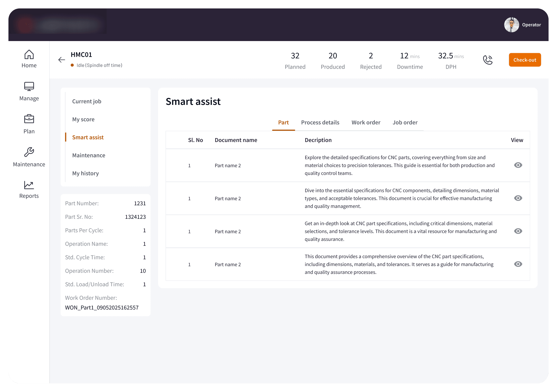The height and width of the screenshot is (392, 557).
Task: Click the back arrow next to HMC01
Action: pos(62,60)
